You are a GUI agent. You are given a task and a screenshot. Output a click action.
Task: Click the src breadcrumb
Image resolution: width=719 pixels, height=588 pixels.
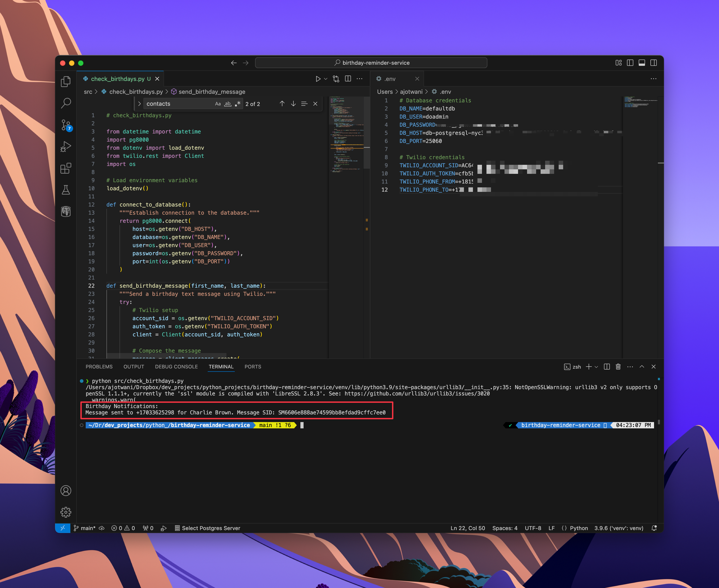click(x=88, y=92)
